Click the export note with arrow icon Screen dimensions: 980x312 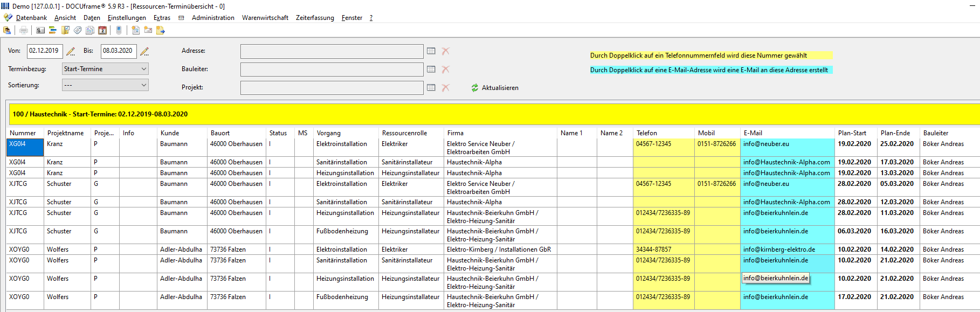160,30
